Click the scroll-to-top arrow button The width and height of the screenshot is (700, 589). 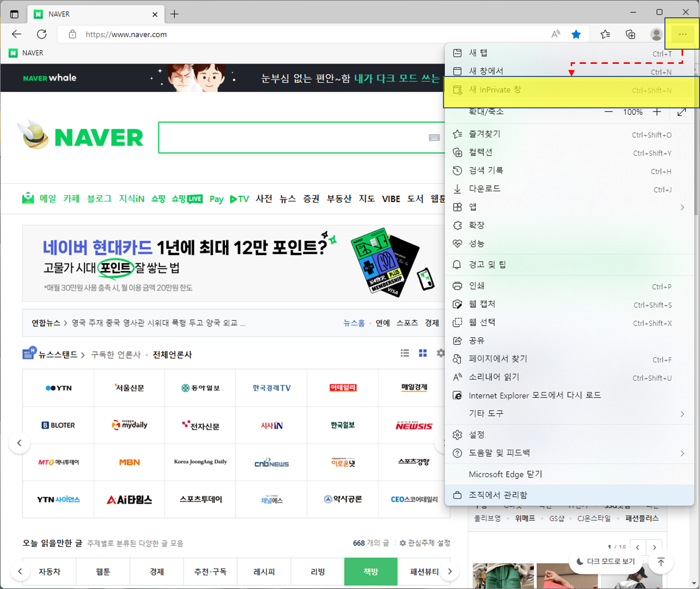click(661, 562)
